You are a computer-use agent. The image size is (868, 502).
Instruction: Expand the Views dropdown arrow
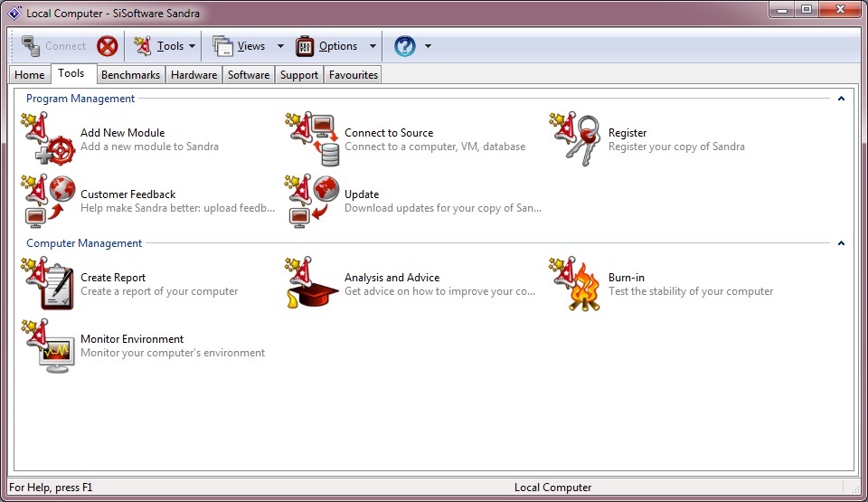[x=280, y=46]
